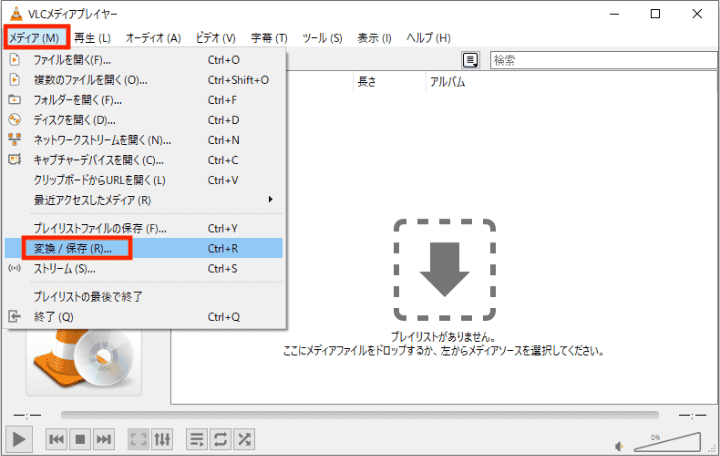Choose ストリーム (S)... menu entry
This screenshot has height=456, width=720.
click(x=144, y=269)
